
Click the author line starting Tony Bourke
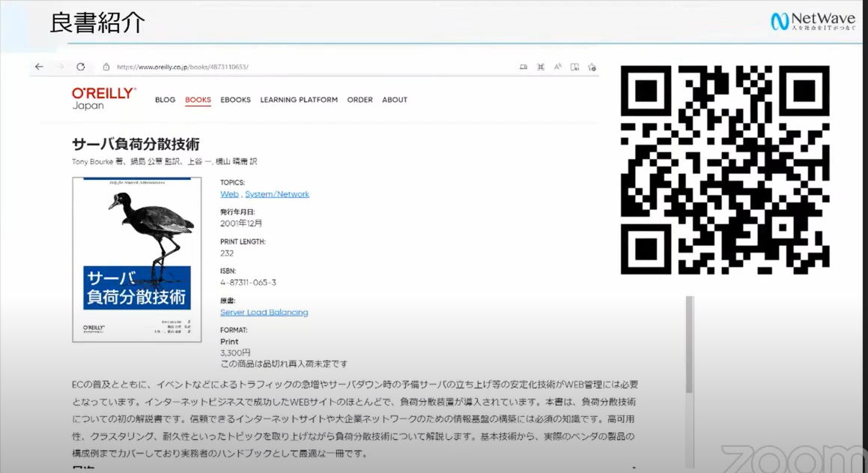[165, 162]
